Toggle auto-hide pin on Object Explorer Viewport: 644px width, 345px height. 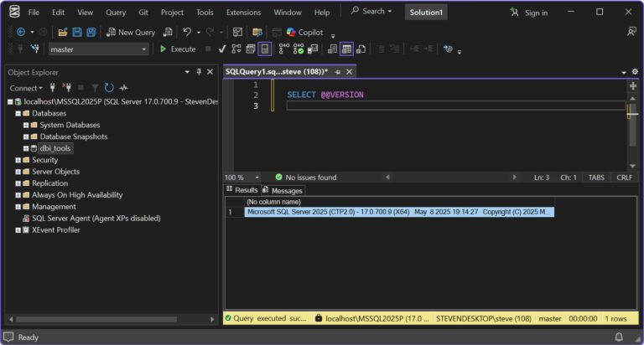[199, 72]
